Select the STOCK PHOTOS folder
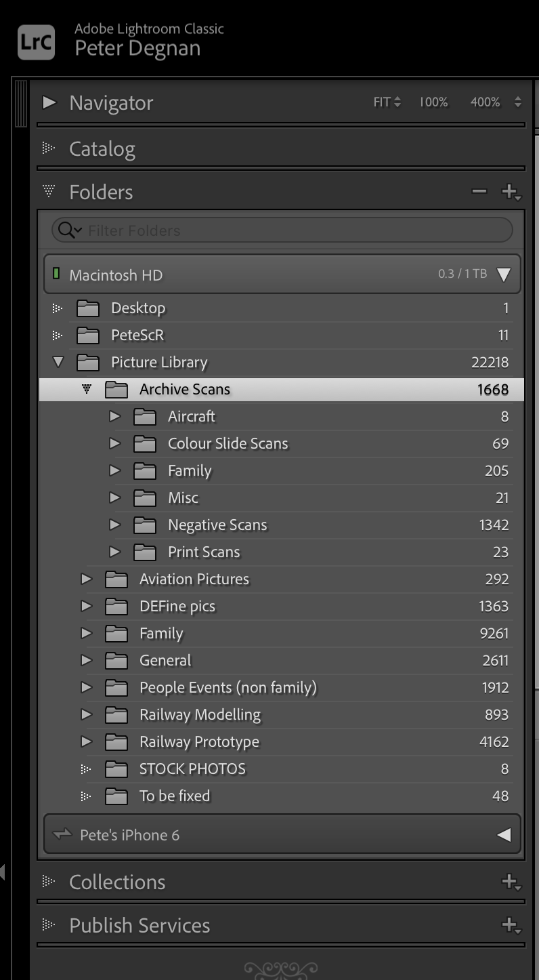Image resolution: width=539 pixels, height=980 pixels. click(192, 769)
